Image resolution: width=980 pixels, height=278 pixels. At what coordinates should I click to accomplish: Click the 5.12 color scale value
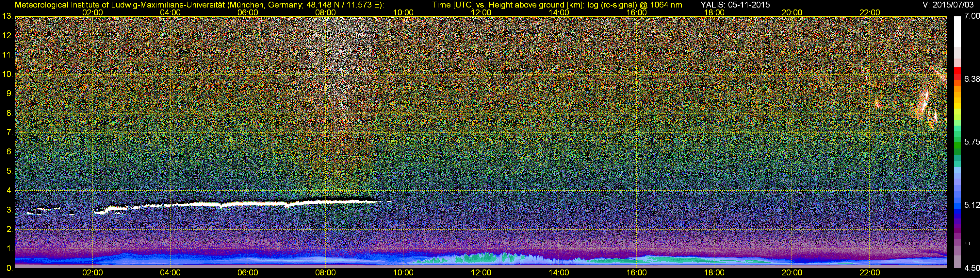(972, 205)
